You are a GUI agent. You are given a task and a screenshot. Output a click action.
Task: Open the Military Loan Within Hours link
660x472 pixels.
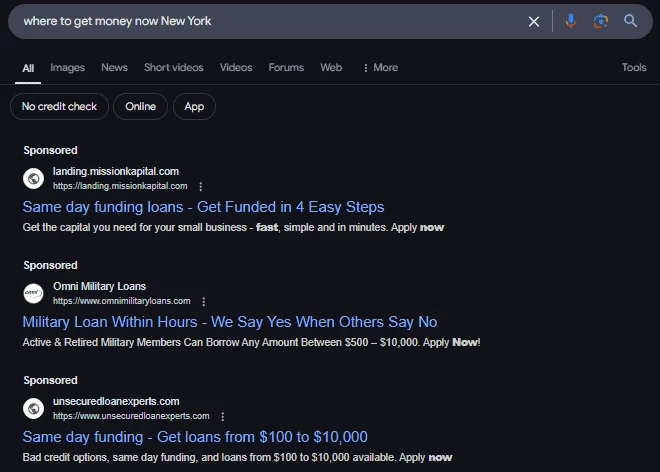pos(229,322)
